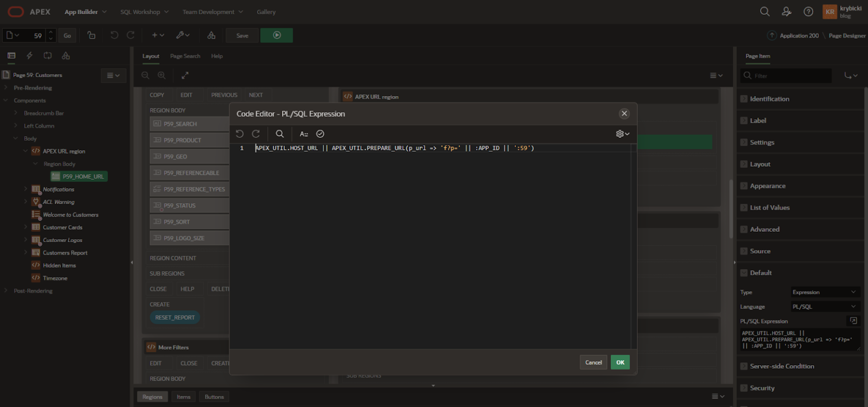The image size is (868, 407).
Task: Run the page with the Run button
Action: pos(276,35)
